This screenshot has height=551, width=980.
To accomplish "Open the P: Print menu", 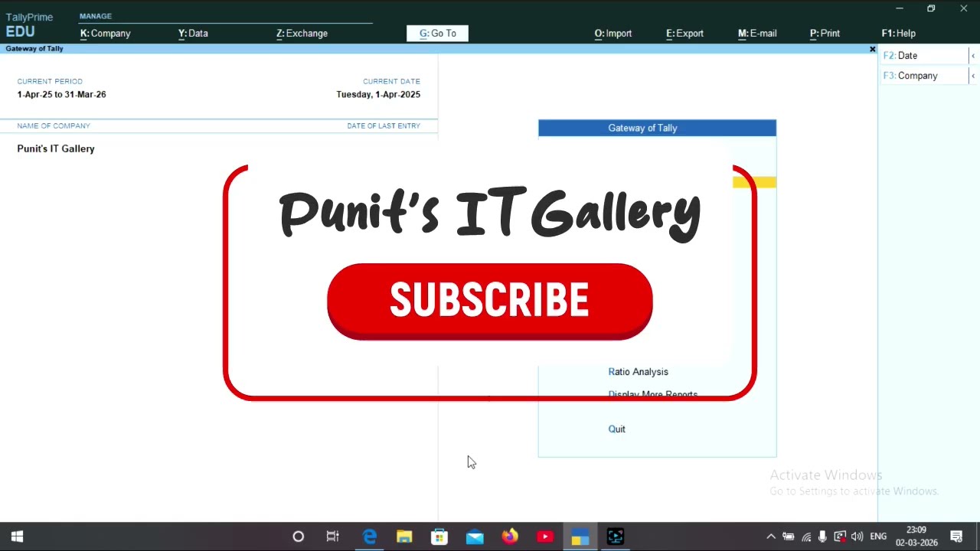I will (x=825, y=33).
